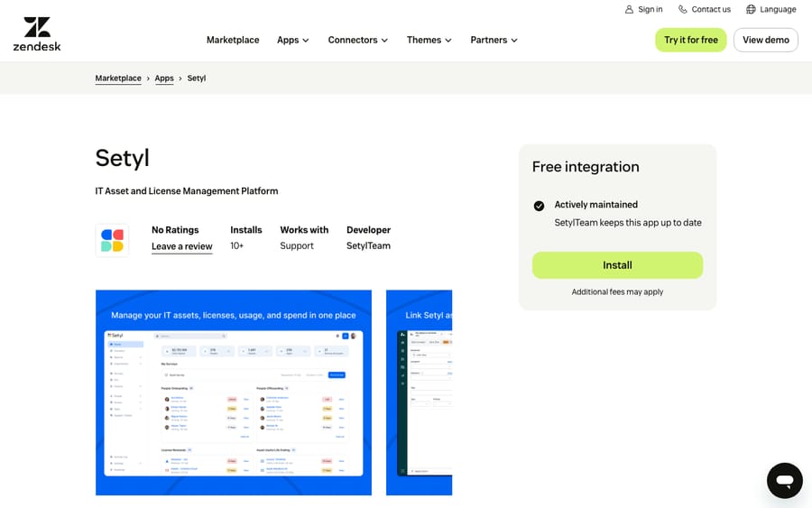Click the 'Free integration' heading

pyautogui.click(x=586, y=167)
